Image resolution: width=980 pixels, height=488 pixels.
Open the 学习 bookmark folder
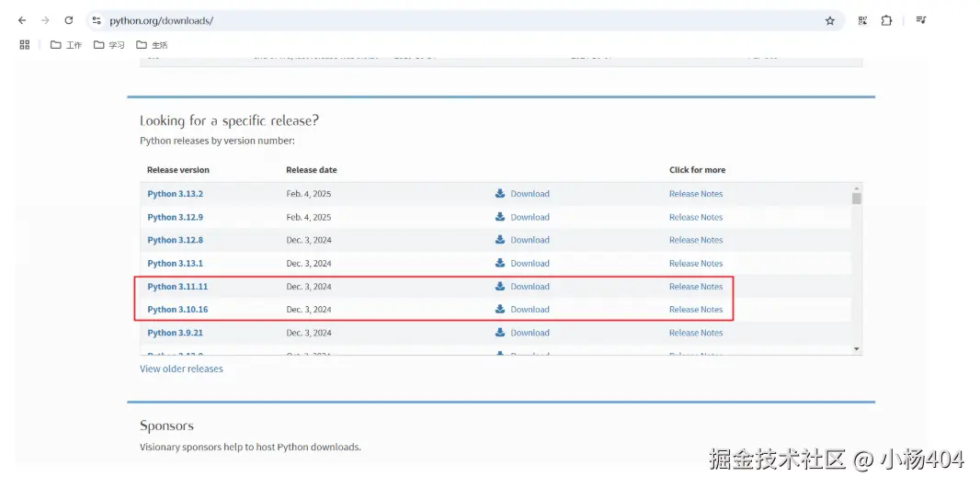[x=109, y=45]
